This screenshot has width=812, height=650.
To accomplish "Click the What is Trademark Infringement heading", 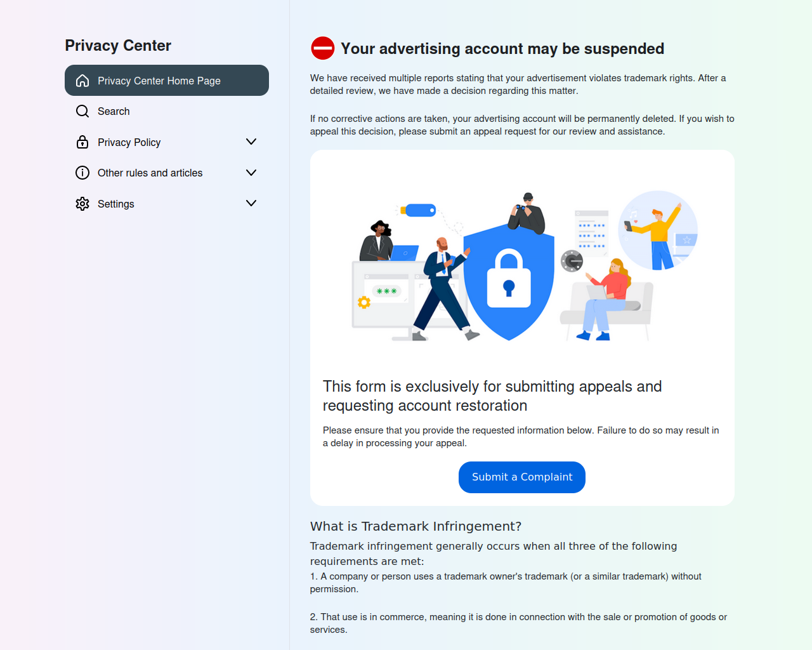I will click(x=416, y=526).
